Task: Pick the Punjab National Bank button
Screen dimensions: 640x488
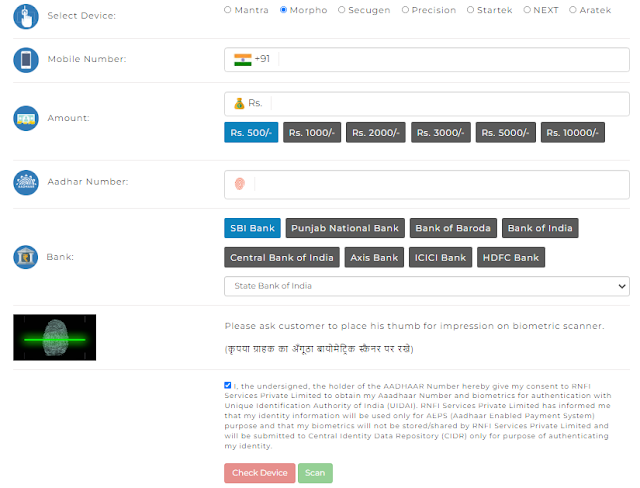Action: (x=345, y=228)
